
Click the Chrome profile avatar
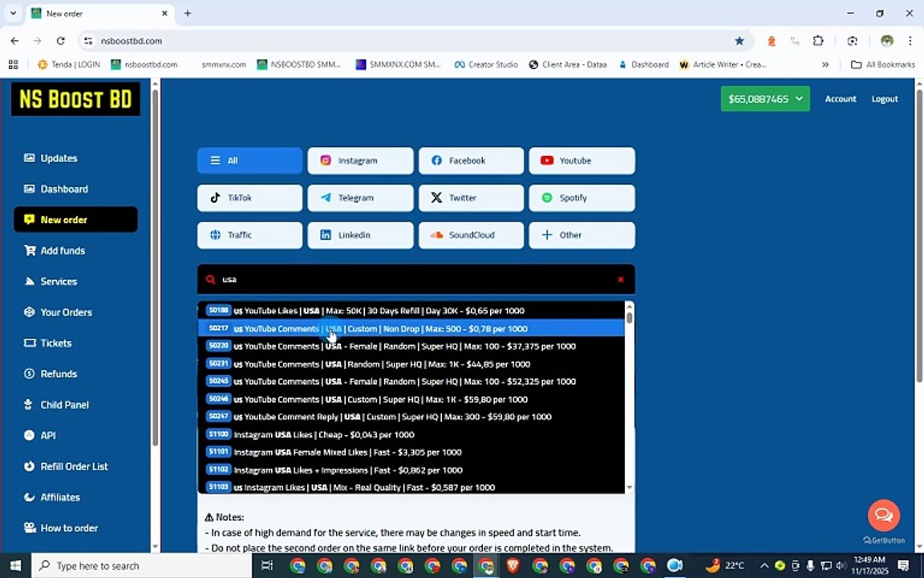(887, 41)
